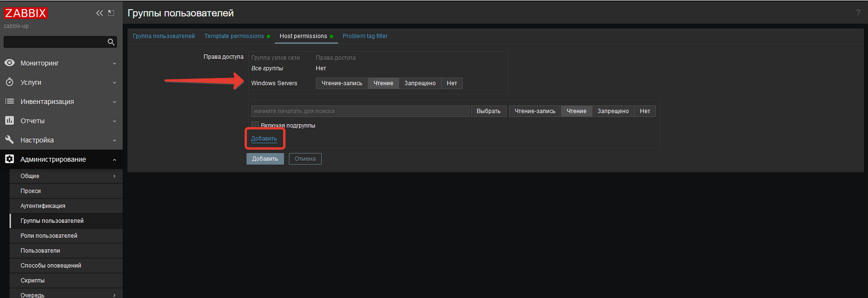This screenshot has width=868, height=298.
Task: Choose Чтение-запись for new group permission
Action: coord(535,111)
